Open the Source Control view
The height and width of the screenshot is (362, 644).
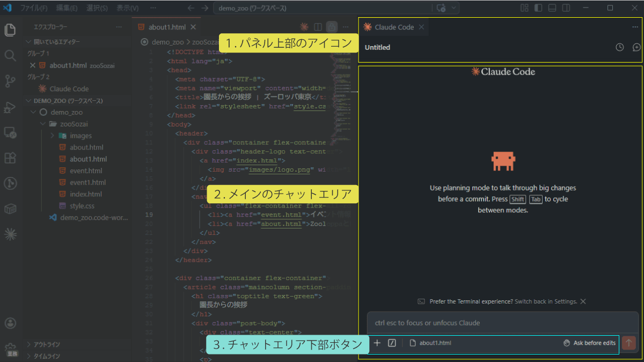10,81
